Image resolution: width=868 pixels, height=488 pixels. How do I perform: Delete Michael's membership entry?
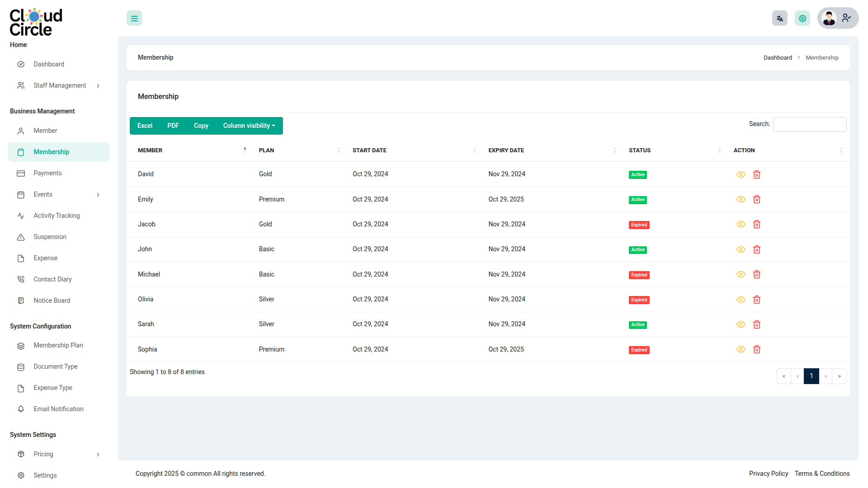pos(756,274)
